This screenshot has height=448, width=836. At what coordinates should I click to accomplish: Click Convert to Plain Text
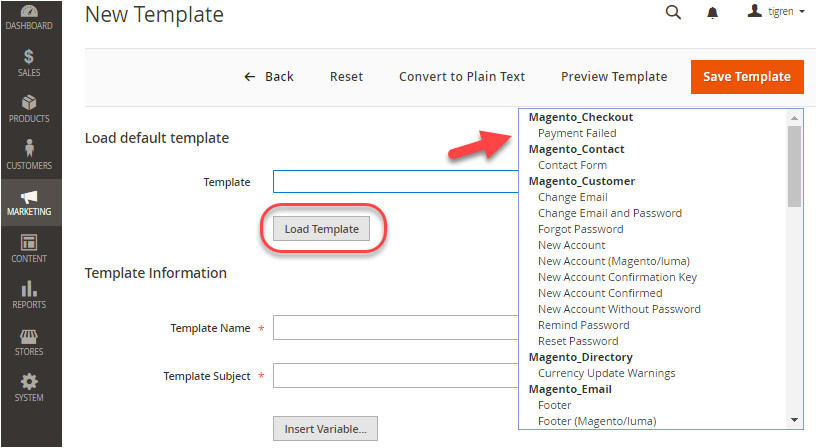pos(462,77)
